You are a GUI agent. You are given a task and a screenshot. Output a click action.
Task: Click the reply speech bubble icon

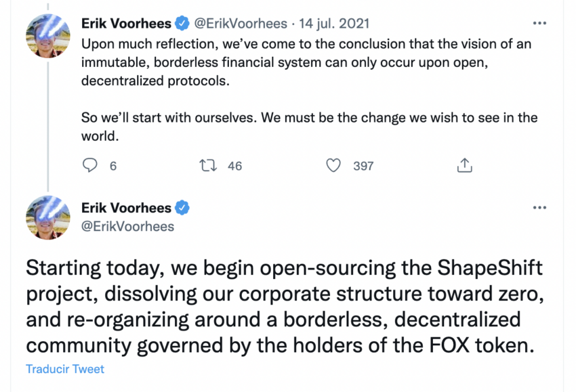[90, 165]
